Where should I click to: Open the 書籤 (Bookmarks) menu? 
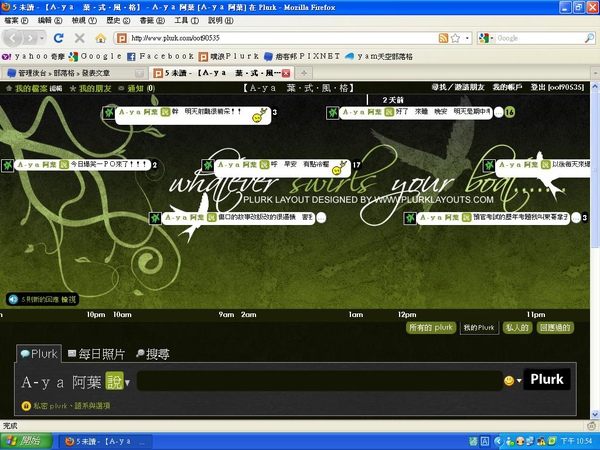click(x=152, y=21)
